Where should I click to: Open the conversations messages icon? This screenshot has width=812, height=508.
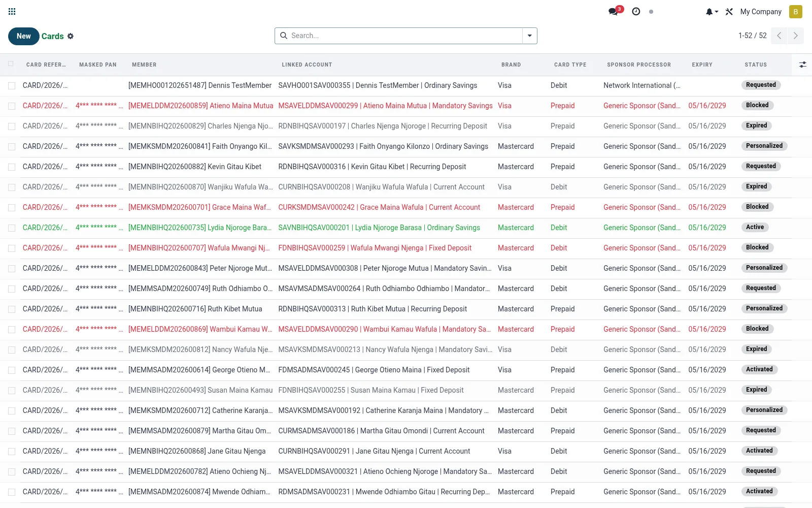(x=614, y=11)
